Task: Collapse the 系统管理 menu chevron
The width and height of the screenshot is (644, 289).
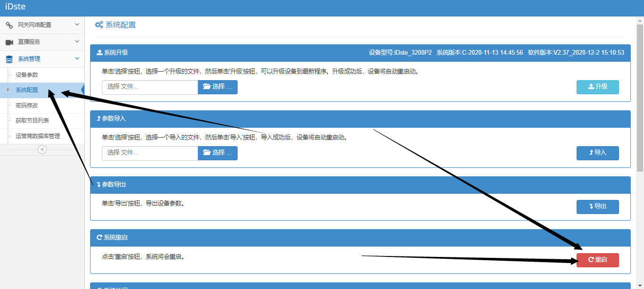Action: pyautogui.click(x=77, y=59)
